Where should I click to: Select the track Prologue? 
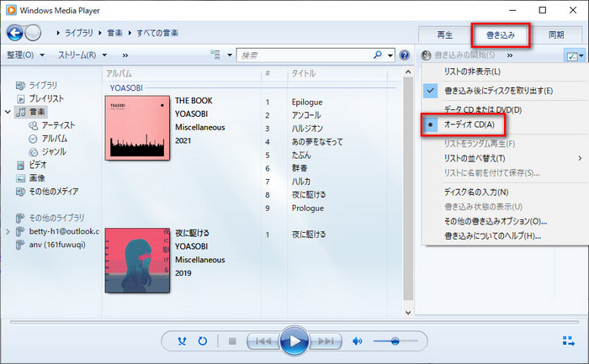point(308,208)
